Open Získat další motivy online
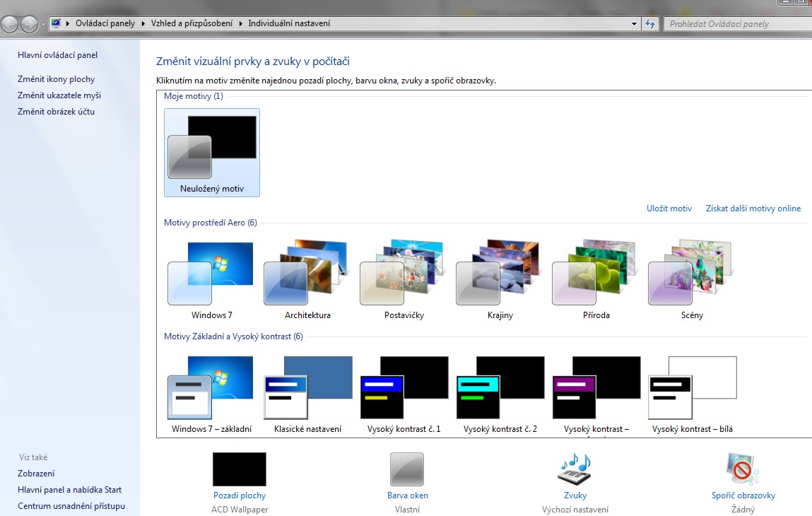 pos(753,209)
